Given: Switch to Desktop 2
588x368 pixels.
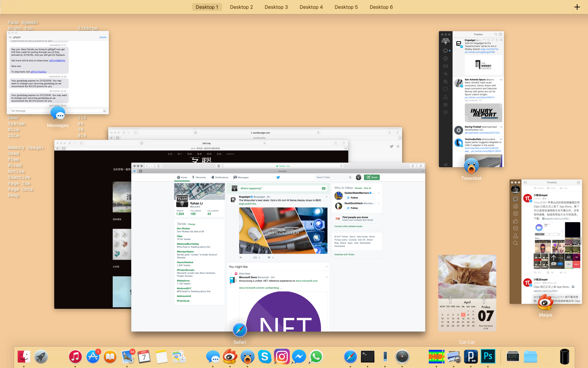Looking at the screenshot, I should 241,7.
